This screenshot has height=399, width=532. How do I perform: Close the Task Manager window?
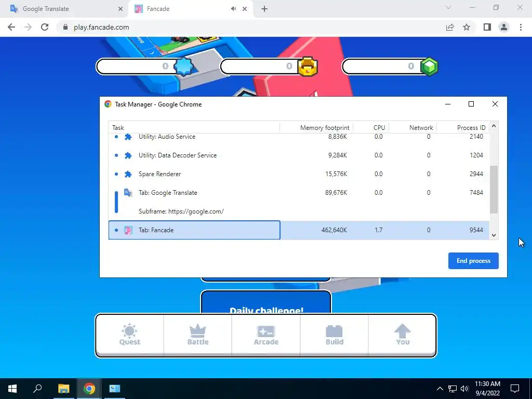click(x=495, y=104)
